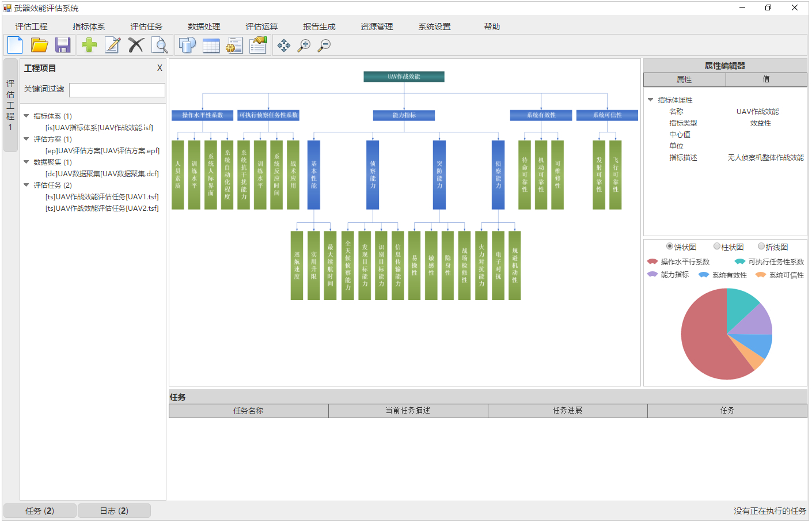The image size is (812, 523).
Task: Select the 饼状图 radio button
Action: tap(670, 247)
